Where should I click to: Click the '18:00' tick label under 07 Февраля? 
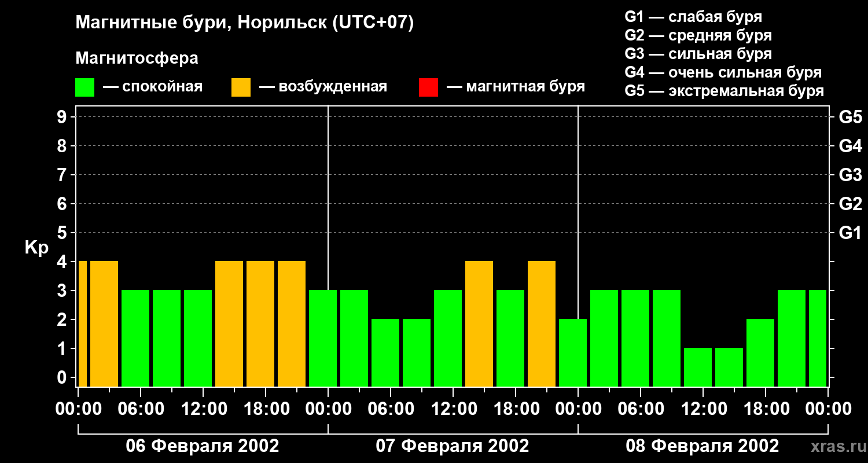click(x=516, y=409)
